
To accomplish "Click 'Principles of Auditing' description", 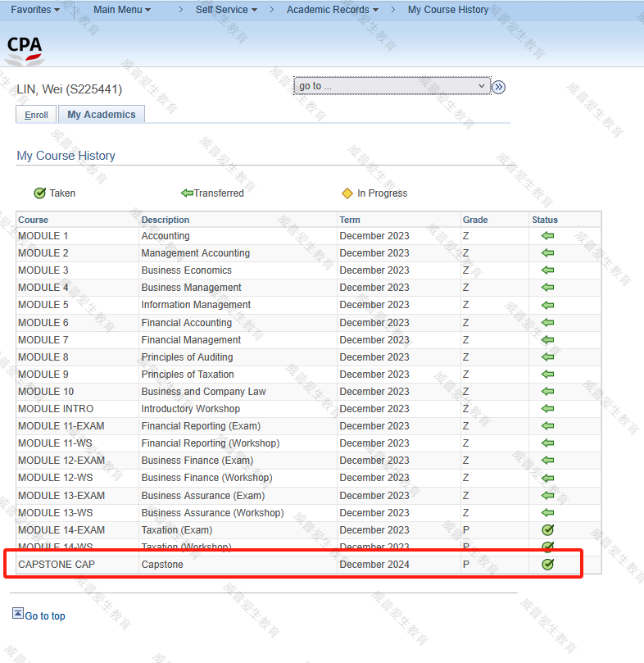I will coord(187,357).
